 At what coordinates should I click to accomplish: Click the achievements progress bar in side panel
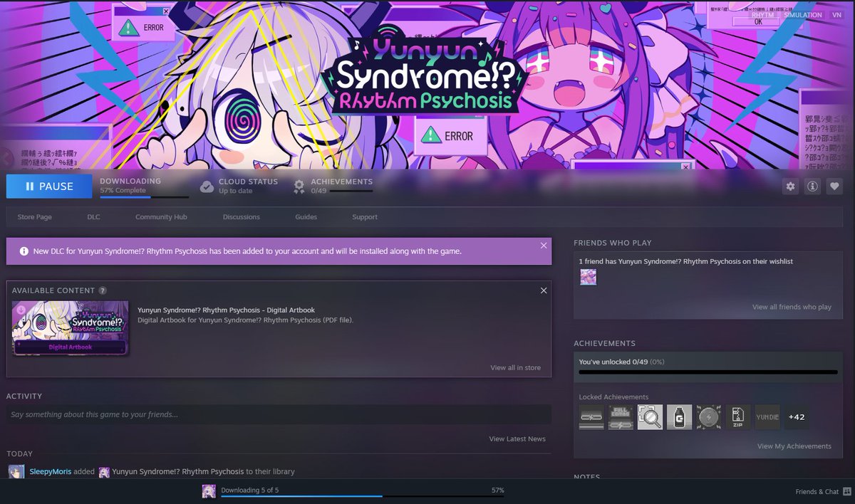click(x=708, y=372)
